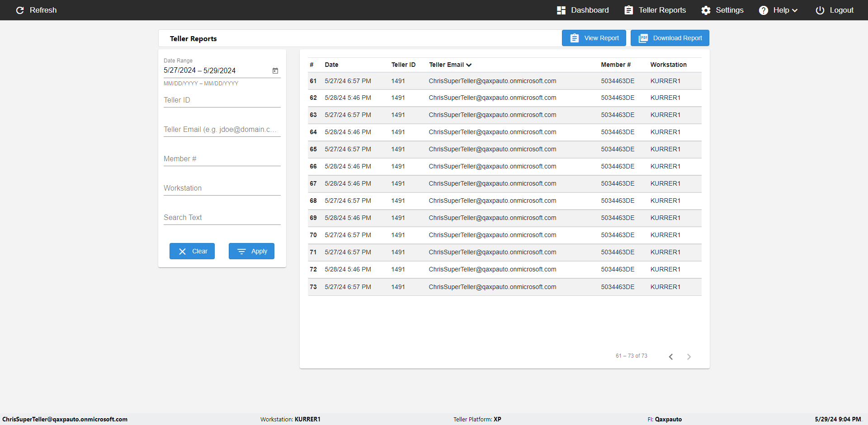Click the email cell in row 65

[492, 149]
